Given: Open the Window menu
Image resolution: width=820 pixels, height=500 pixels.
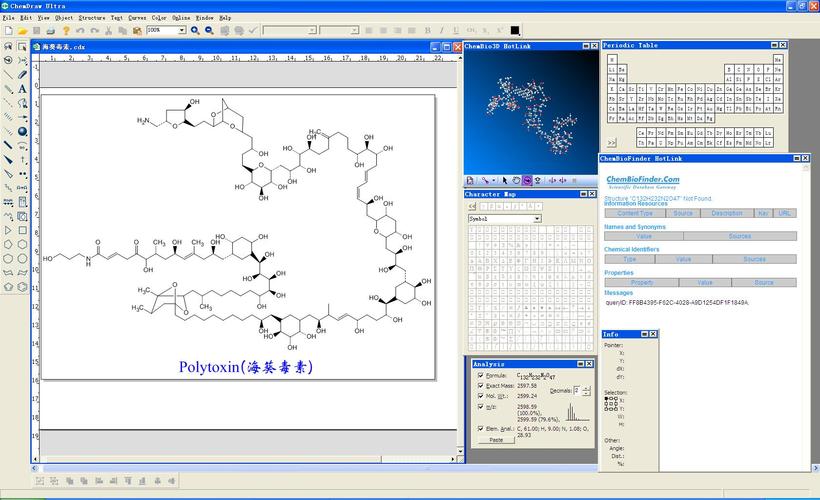Looking at the screenshot, I should pos(205,18).
